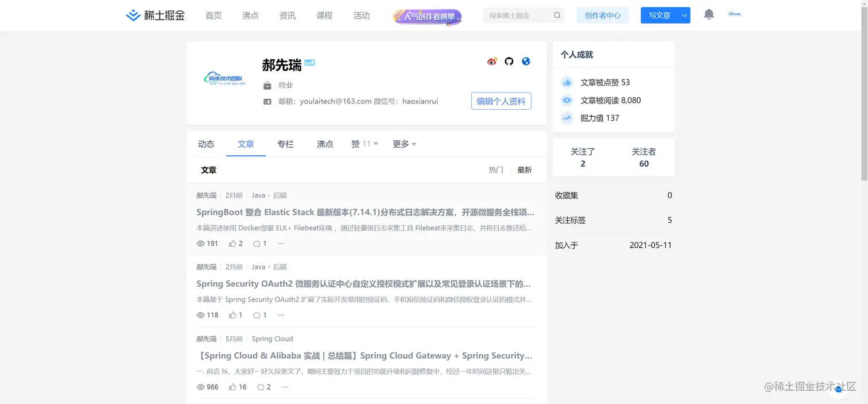The height and width of the screenshot is (404, 868).
Task: Switch to the 文章 tab
Action: pyautogui.click(x=246, y=144)
